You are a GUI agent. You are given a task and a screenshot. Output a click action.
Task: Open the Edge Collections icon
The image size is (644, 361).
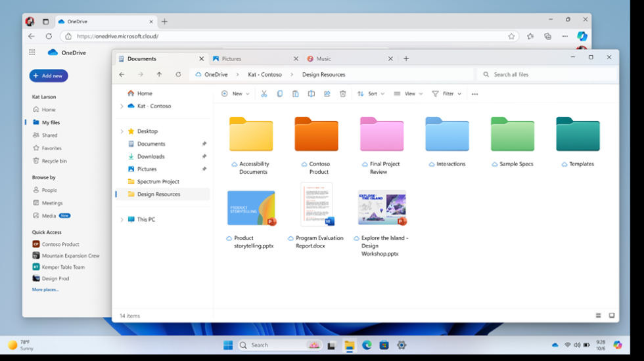coord(548,36)
